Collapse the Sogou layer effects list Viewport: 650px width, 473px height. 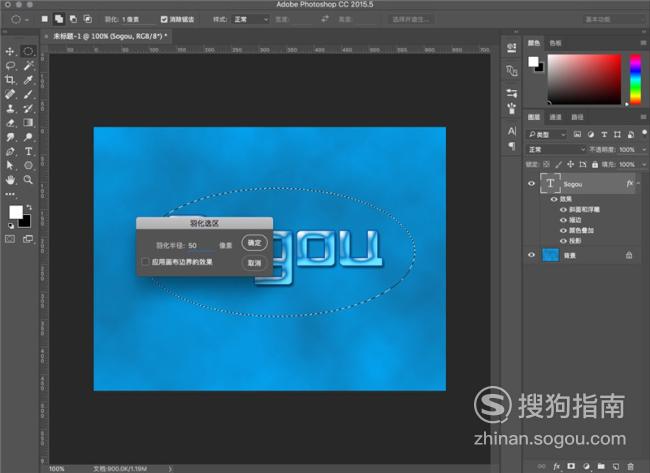pyautogui.click(x=639, y=183)
